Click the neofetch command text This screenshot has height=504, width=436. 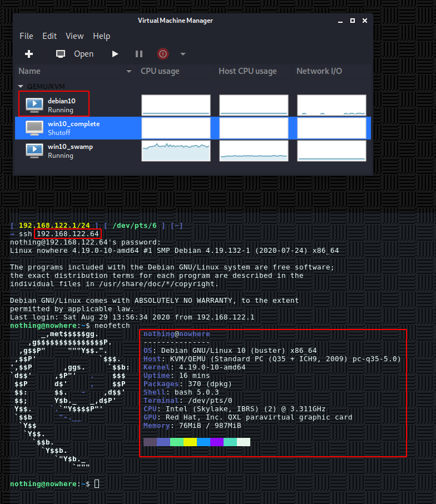tap(112, 326)
